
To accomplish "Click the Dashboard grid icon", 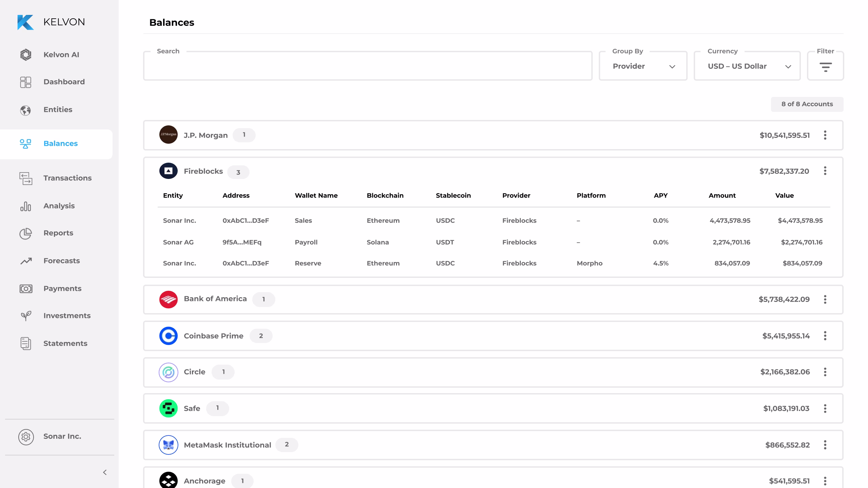I will [x=25, y=82].
